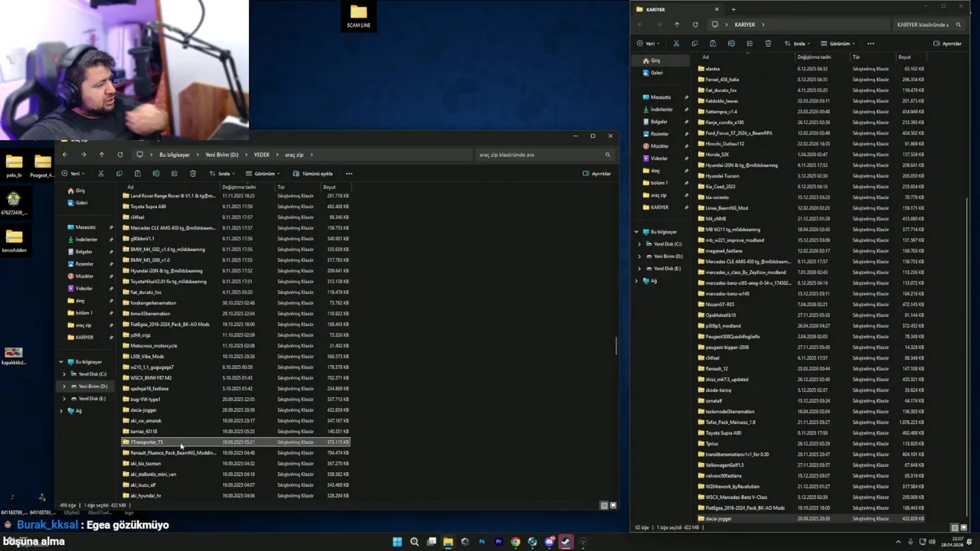The width and height of the screenshot is (980, 551).
Task: Open Windows Start menu
Action: point(397,542)
